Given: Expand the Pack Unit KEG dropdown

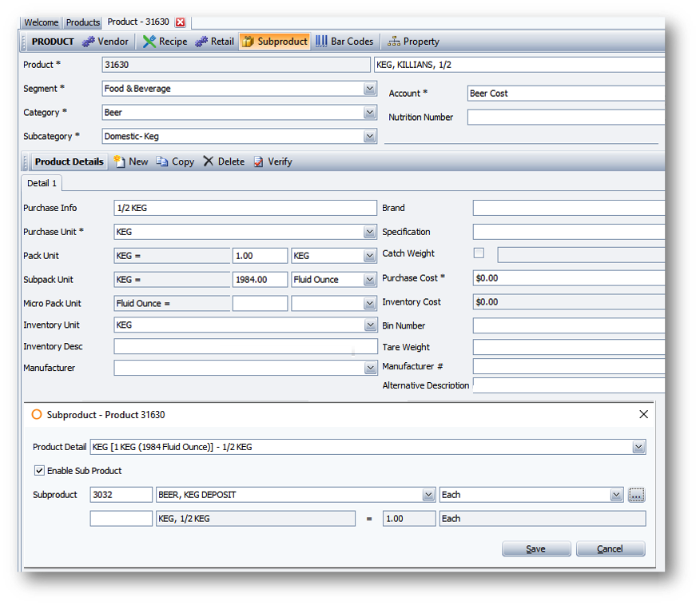Looking at the screenshot, I should 370,256.
